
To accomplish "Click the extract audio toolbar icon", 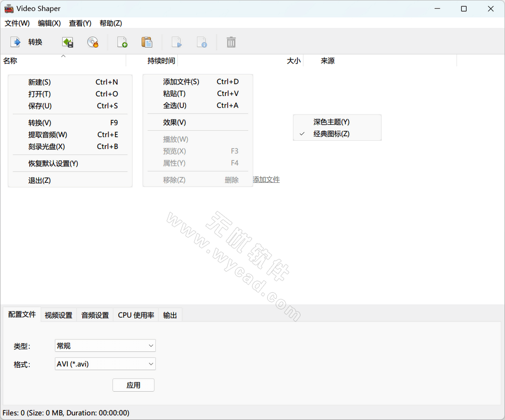I will 67,42.
